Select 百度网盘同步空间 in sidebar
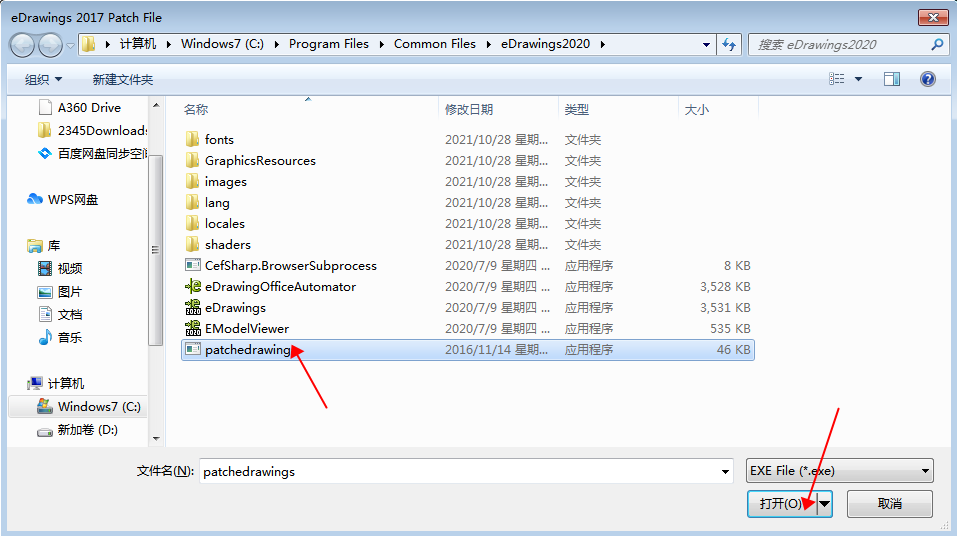The height and width of the screenshot is (536, 957). (101, 153)
